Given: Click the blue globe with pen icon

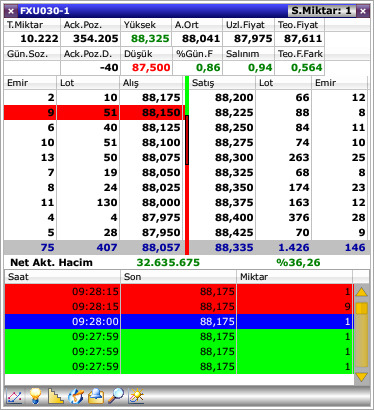Looking at the screenshot, I should [x=75, y=396].
